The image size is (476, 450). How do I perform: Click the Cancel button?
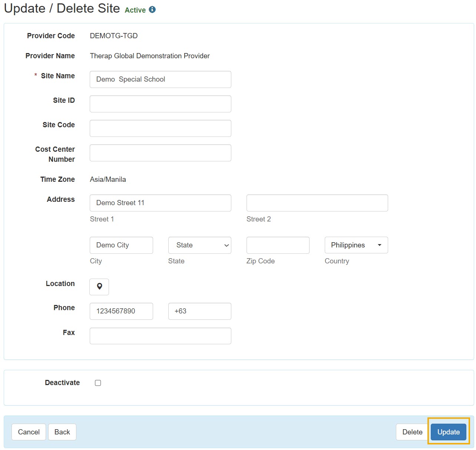pyautogui.click(x=29, y=432)
